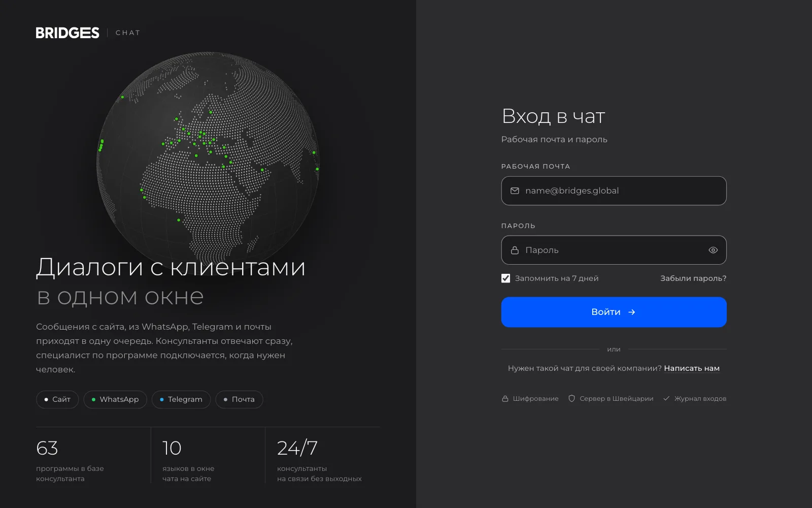
Task: Select the "WhatsApp" channel chip
Action: [x=115, y=399]
